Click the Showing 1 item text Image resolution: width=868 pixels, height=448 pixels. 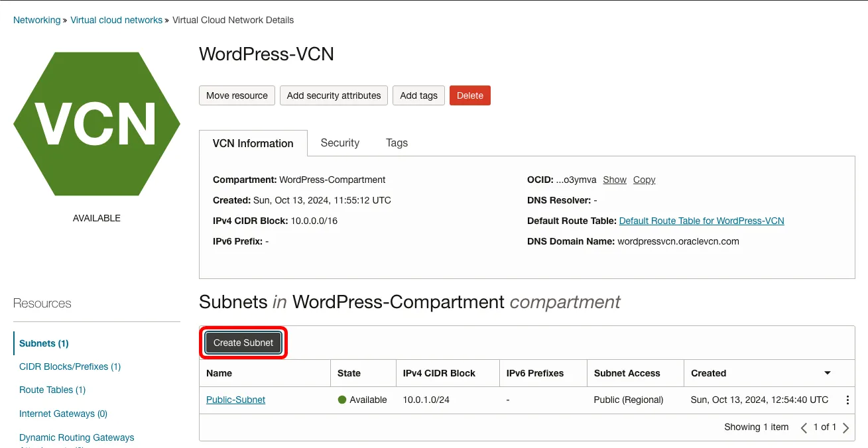[757, 427]
